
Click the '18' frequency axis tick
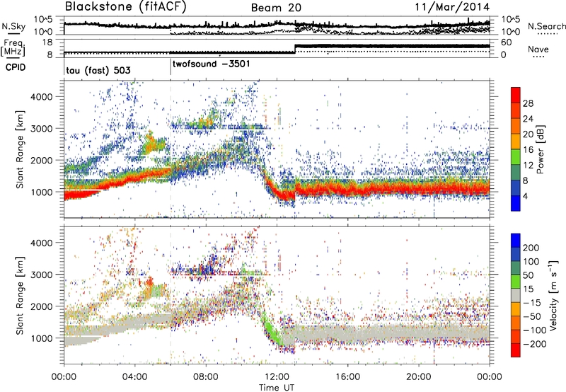(x=48, y=42)
